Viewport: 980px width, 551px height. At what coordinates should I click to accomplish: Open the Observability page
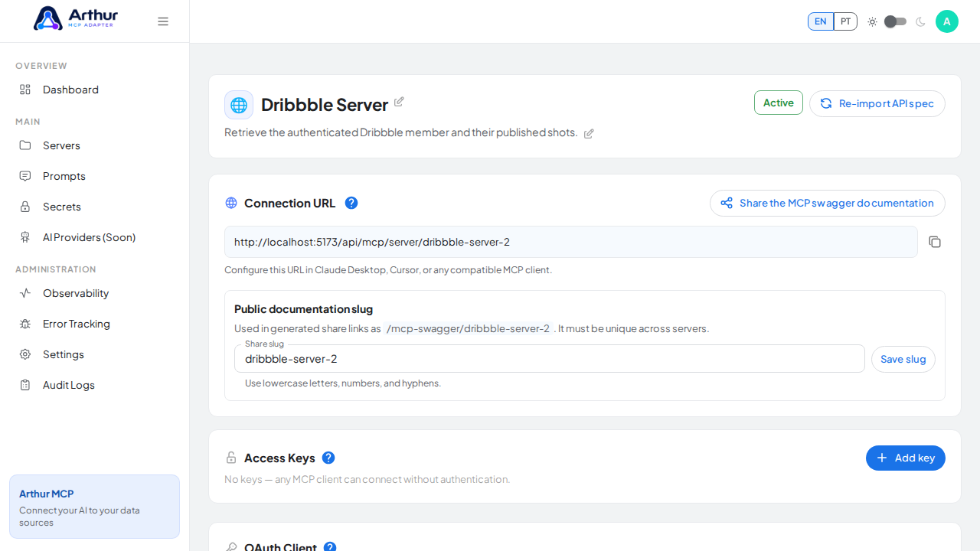click(x=95, y=293)
